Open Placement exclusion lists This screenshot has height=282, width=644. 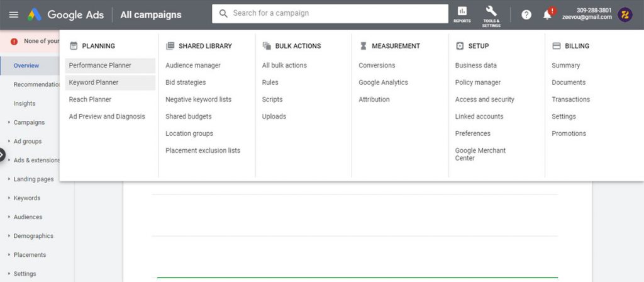pyautogui.click(x=203, y=151)
